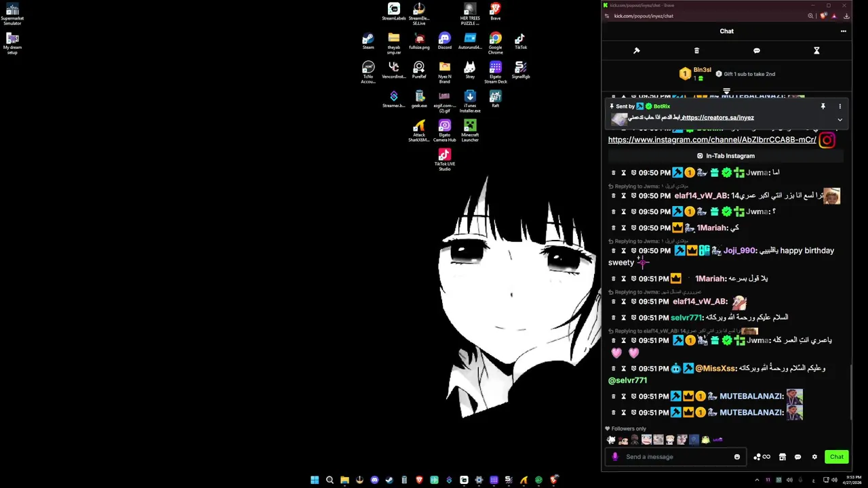Open the emoji picker in message box
This screenshot has width=868, height=488.
[x=737, y=457]
